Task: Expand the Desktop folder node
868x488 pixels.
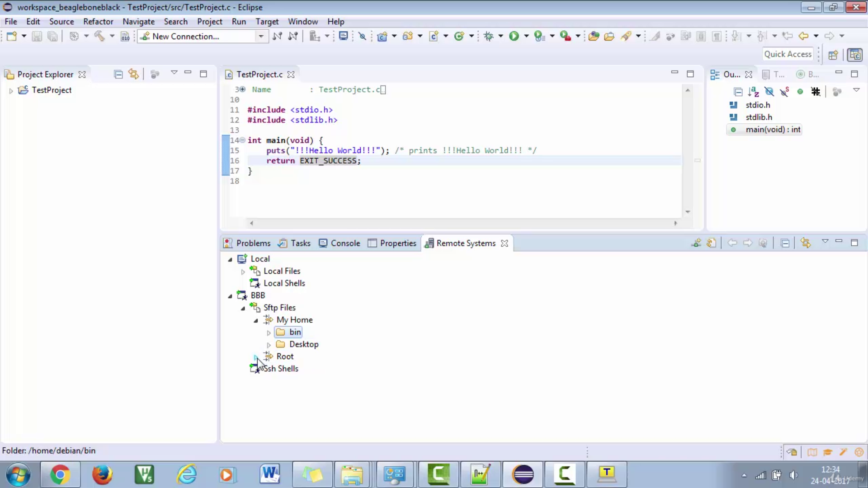Action: (269, 345)
